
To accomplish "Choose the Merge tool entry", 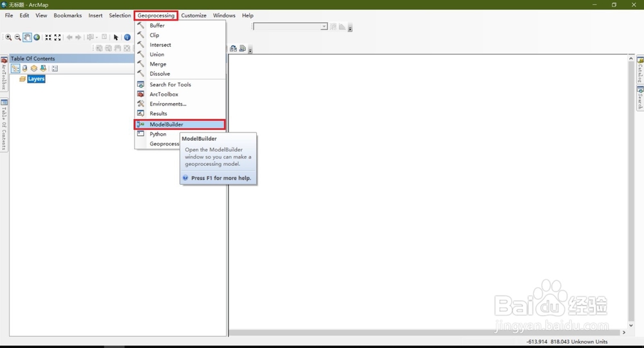I will (x=180, y=64).
